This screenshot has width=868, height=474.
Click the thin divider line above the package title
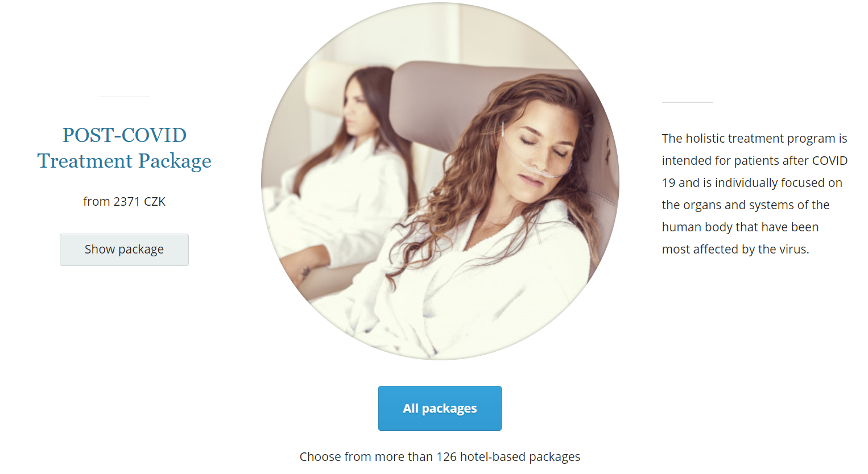point(125,97)
